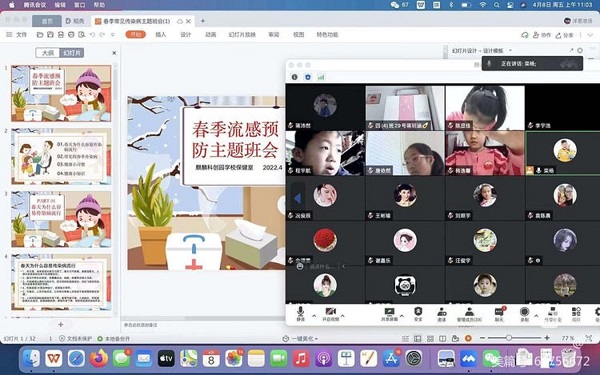
Task: Expand the video options arrow
Action: click(x=343, y=316)
